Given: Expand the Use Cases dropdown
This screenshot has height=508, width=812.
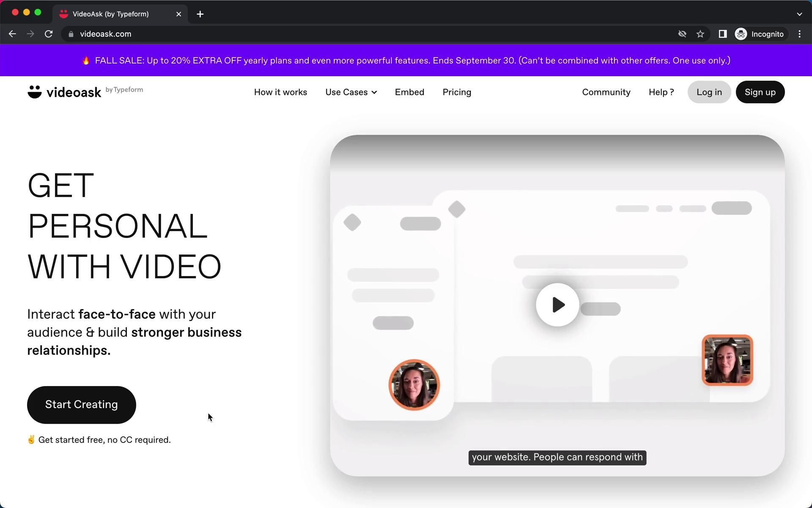Looking at the screenshot, I should (x=351, y=92).
